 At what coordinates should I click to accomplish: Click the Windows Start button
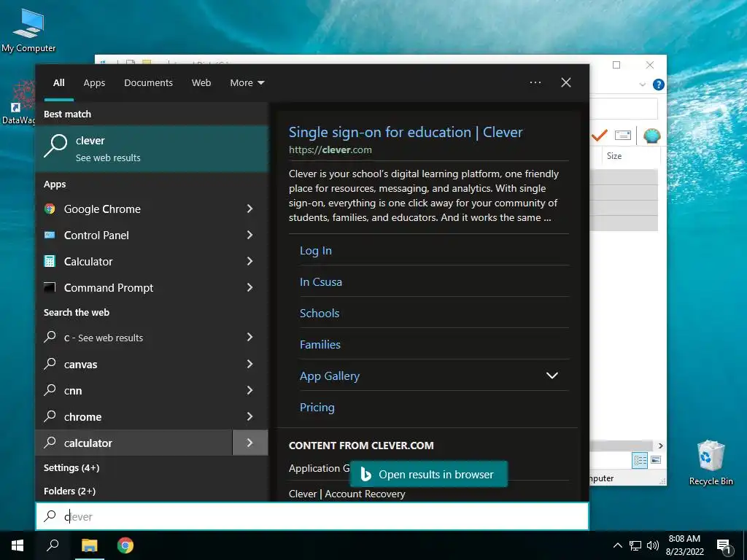(18, 545)
